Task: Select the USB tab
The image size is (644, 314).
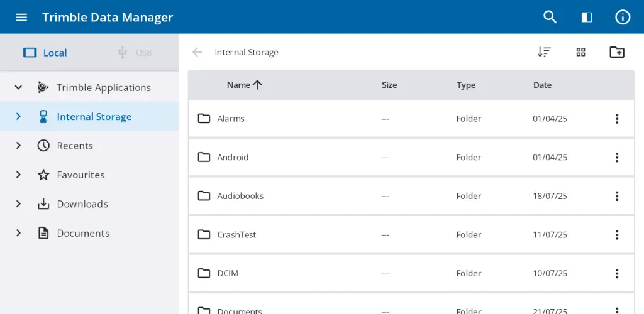Action: click(x=135, y=53)
